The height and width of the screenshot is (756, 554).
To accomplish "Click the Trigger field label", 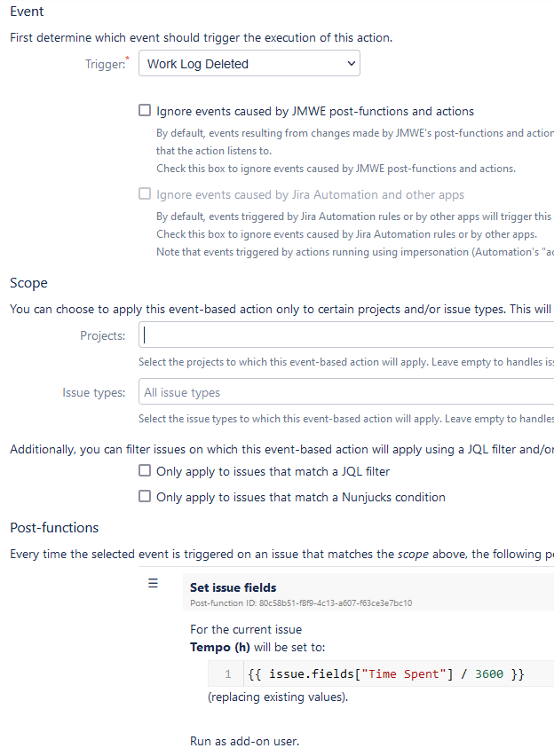I will point(107,64).
